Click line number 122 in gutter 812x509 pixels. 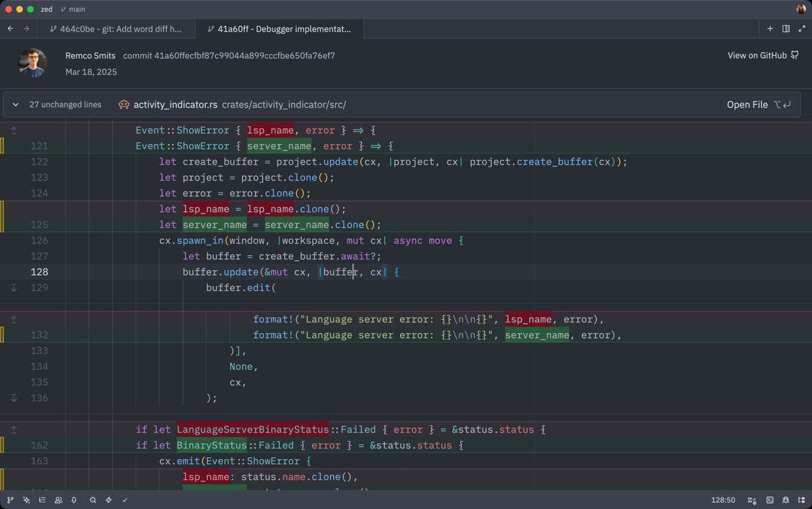click(39, 162)
